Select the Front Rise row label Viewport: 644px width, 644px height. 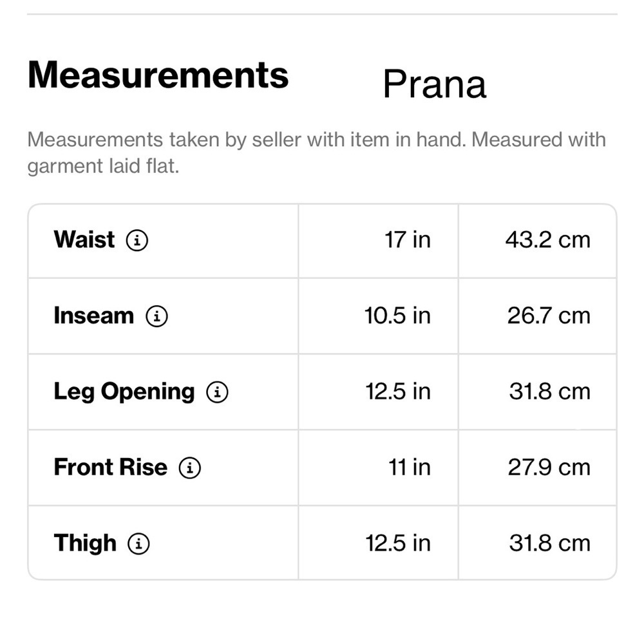111,468
